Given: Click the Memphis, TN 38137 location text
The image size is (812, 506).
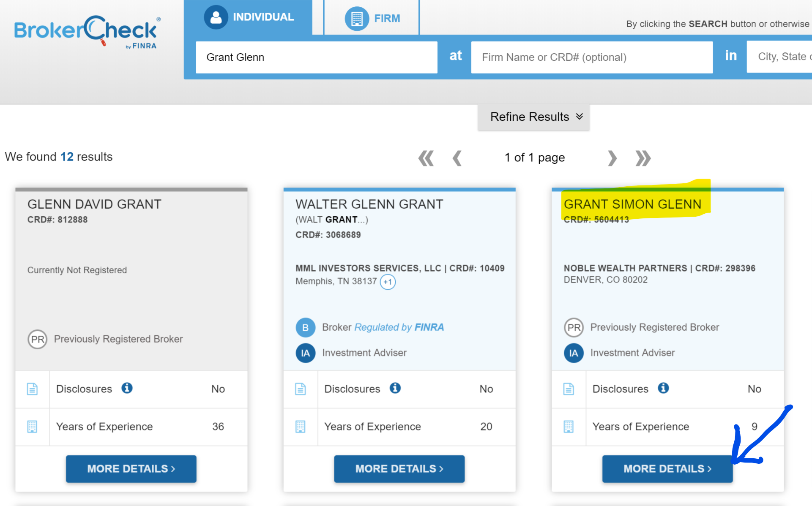Looking at the screenshot, I should tap(336, 282).
